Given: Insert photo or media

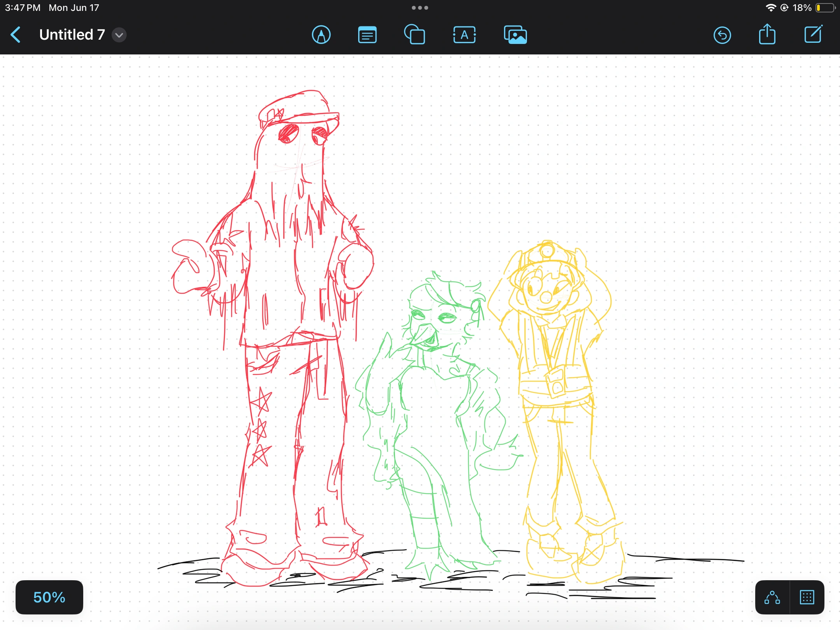Looking at the screenshot, I should click(515, 35).
